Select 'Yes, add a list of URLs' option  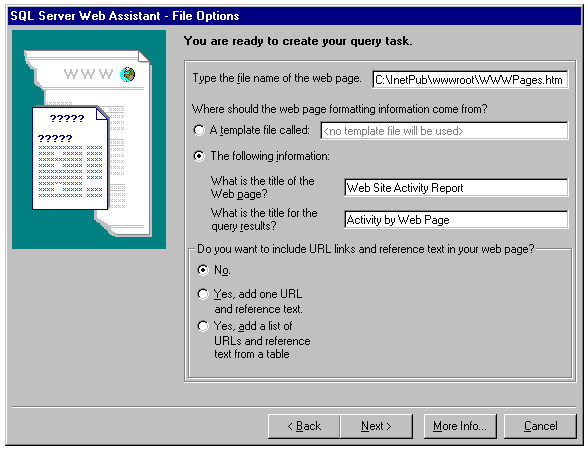click(203, 326)
